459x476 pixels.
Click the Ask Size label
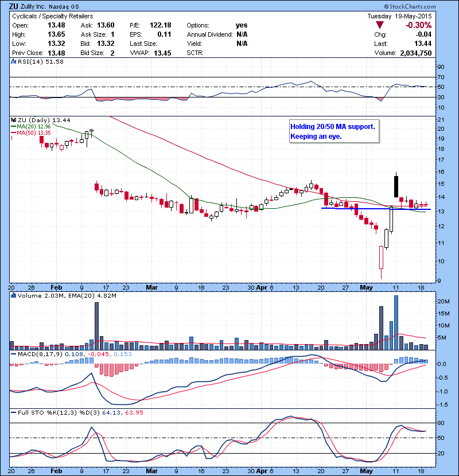point(94,34)
